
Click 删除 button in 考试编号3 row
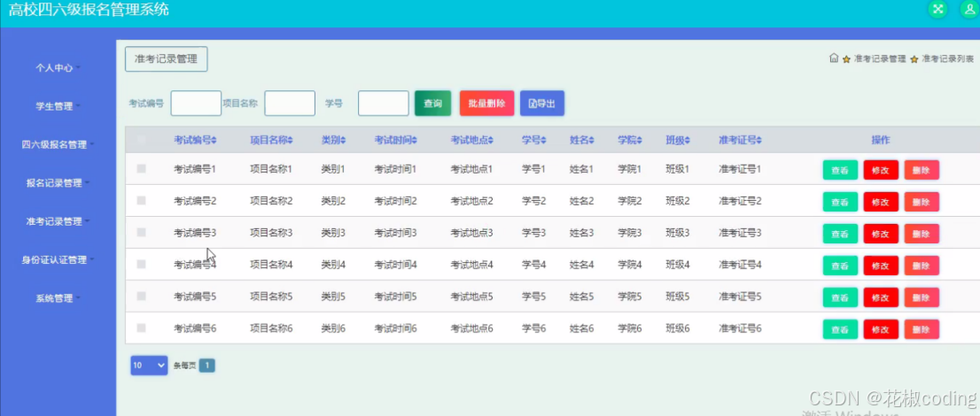(922, 234)
